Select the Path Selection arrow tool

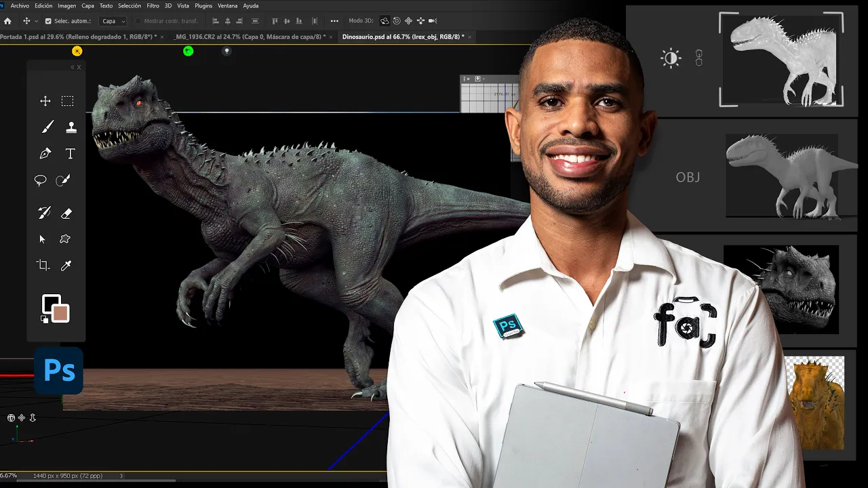(42, 239)
